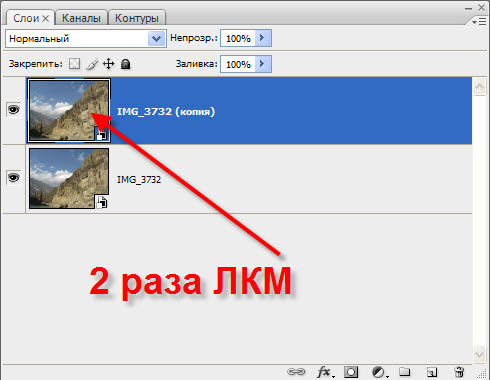
Task: Delete layer with trash icon
Action: click(x=459, y=371)
